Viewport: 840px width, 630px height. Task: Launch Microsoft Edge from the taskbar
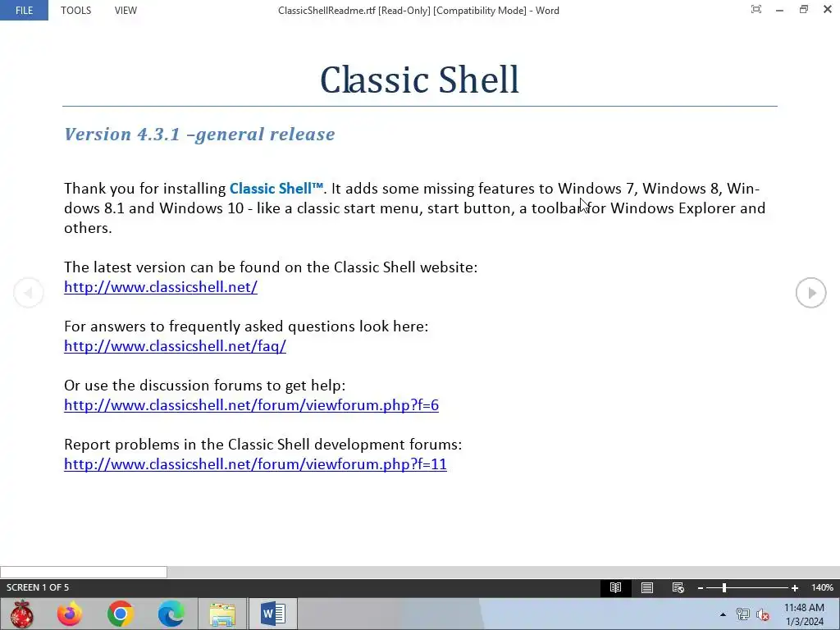coord(171,614)
